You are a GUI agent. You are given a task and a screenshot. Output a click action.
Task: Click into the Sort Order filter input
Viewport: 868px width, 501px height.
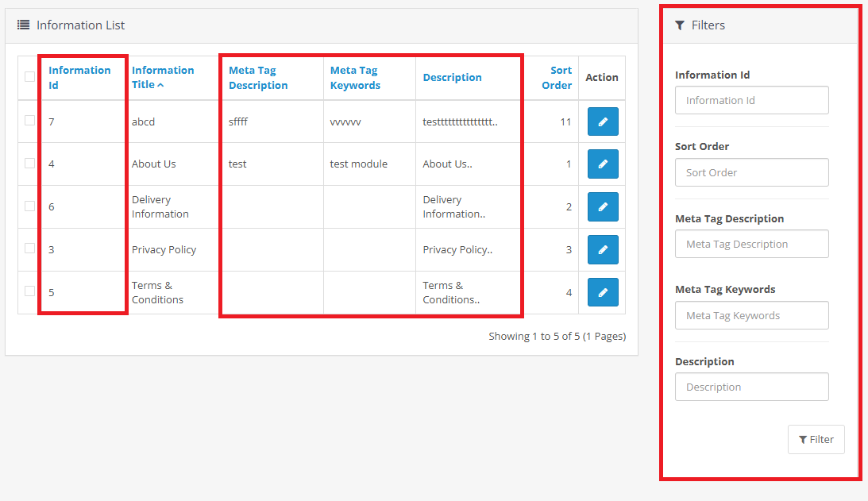click(x=751, y=172)
